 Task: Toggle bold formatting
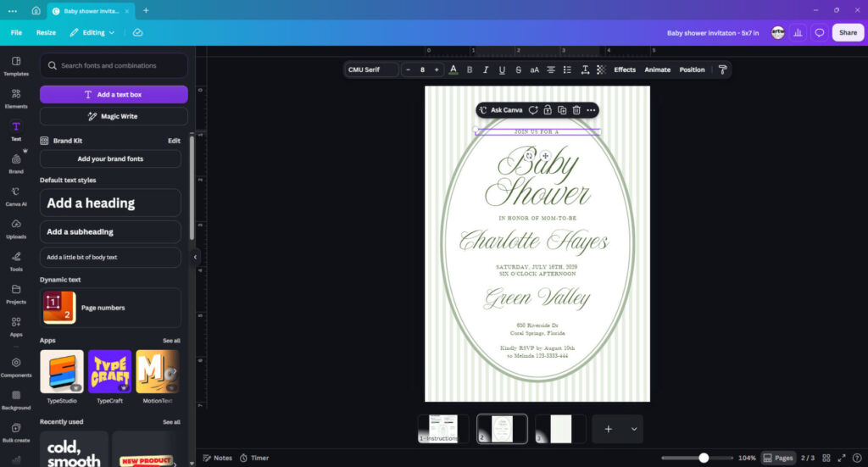pos(470,69)
